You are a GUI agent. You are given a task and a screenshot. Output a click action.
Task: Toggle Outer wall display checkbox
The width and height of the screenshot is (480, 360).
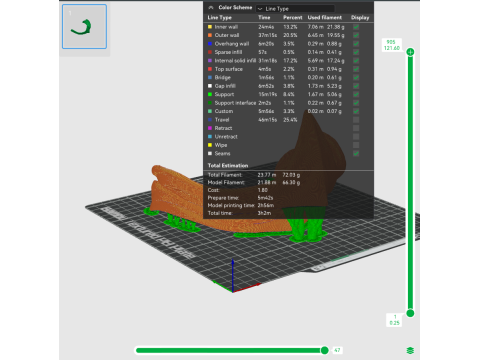[356, 35]
